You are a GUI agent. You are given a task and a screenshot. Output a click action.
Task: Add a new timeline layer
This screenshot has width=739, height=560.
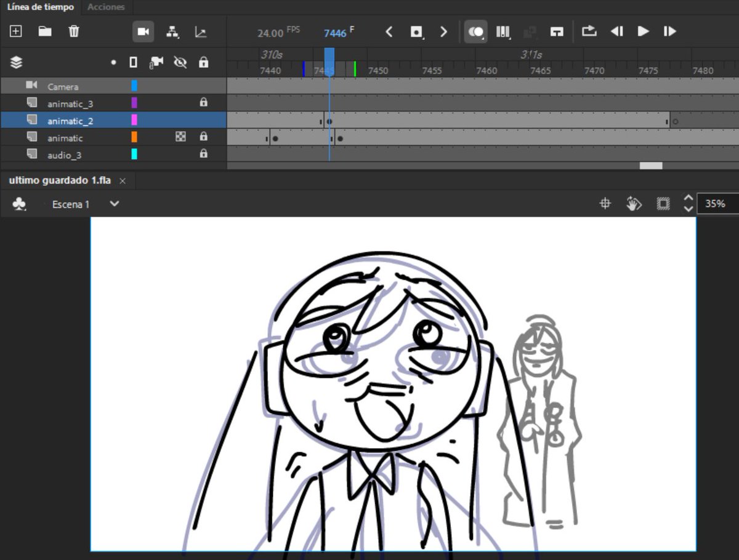point(15,31)
